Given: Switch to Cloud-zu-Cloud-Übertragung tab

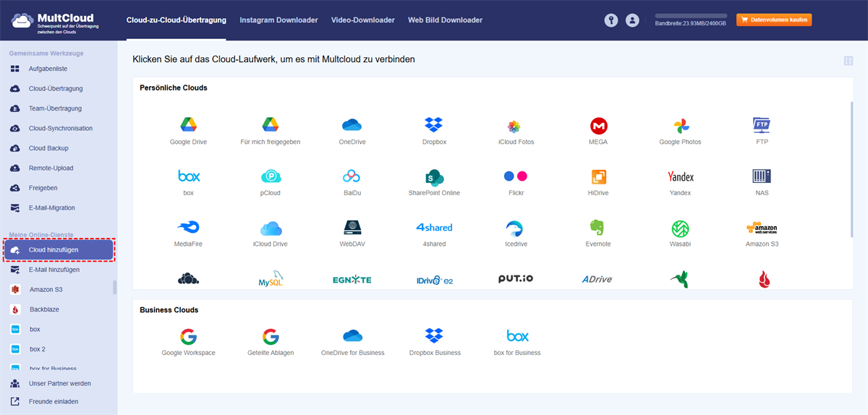Looking at the screenshot, I should (176, 20).
